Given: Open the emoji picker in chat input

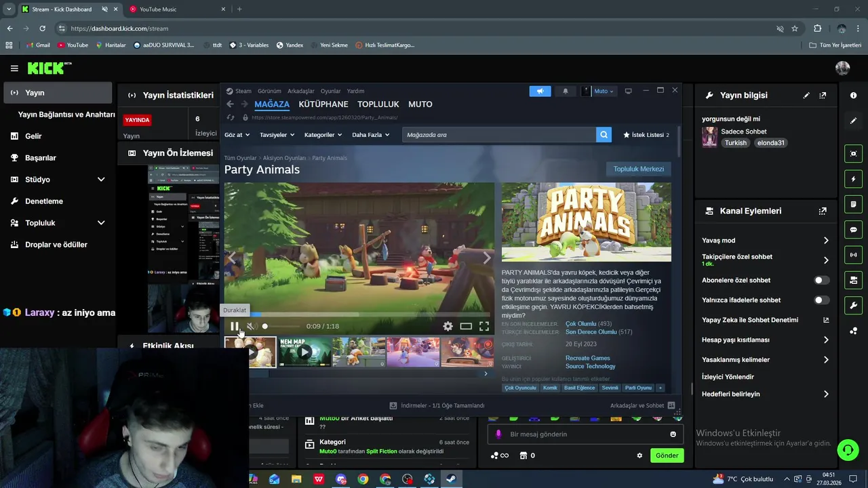Looking at the screenshot, I should (x=673, y=434).
